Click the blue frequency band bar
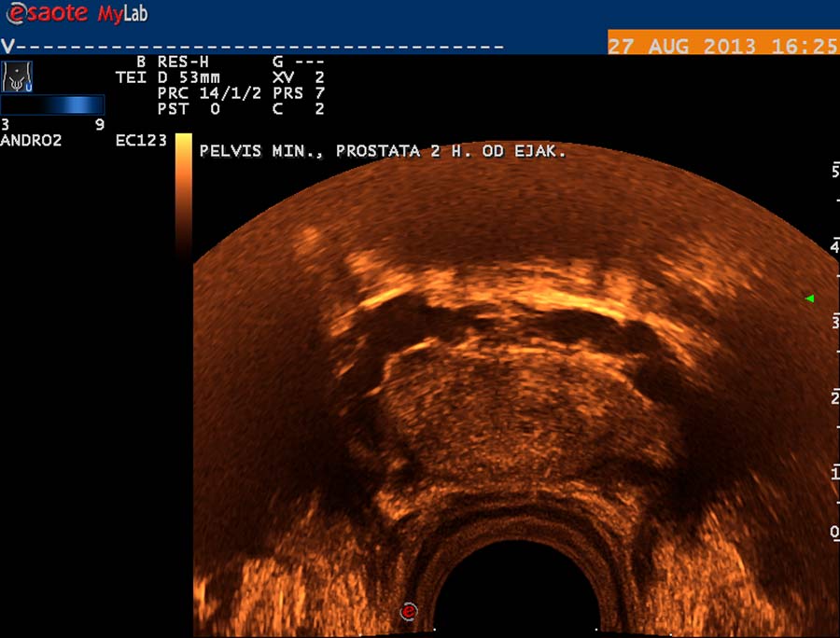 [52, 104]
